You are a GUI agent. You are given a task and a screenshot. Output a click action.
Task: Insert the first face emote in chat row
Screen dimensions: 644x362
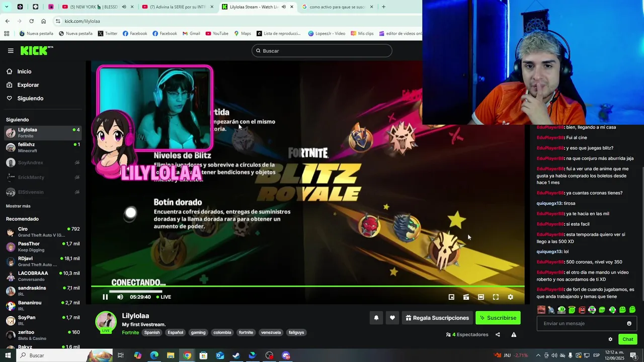(541, 310)
